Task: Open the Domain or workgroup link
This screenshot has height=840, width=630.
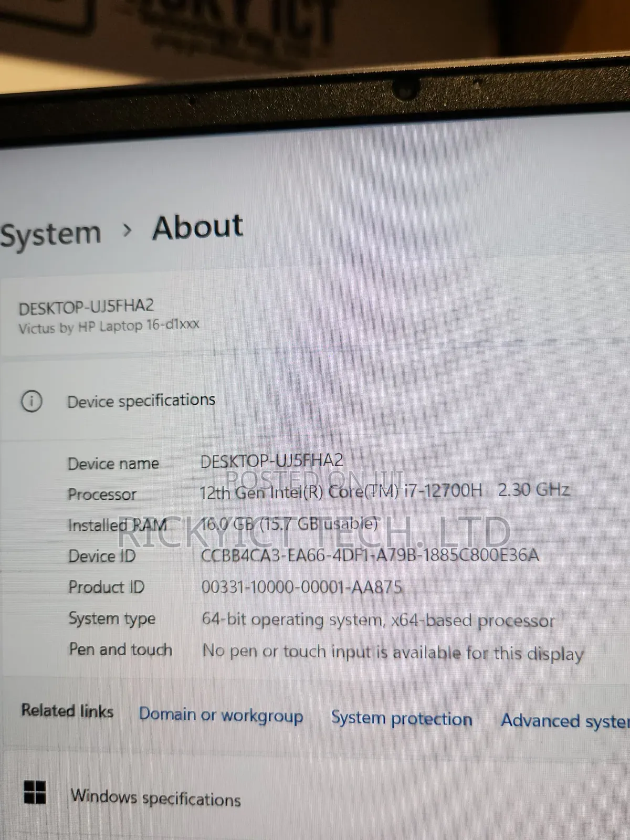Action: (220, 715)
